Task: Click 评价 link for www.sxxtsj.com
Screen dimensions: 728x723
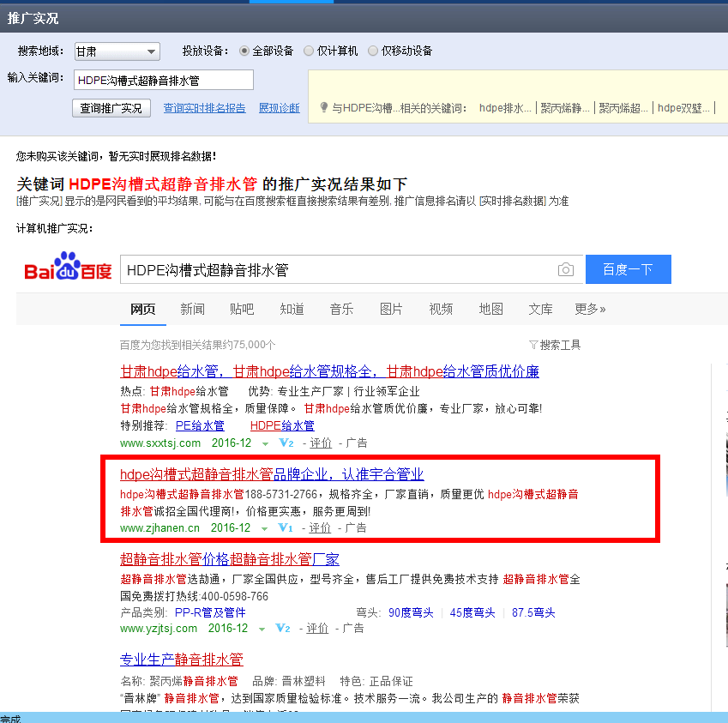Action: click(x=321, y=443)
